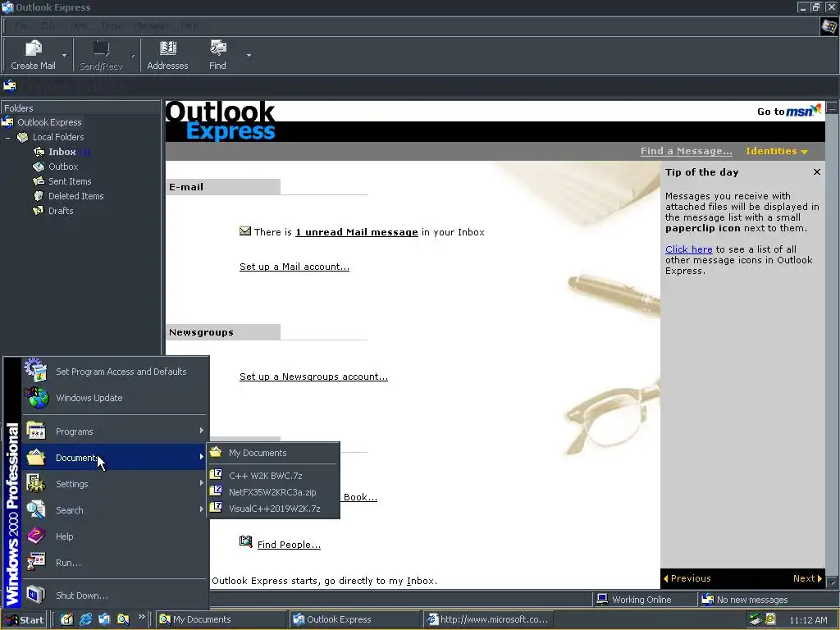Click the 'Click here' tip link
Screen dimensions: 840x630
(x=688, y=249)
